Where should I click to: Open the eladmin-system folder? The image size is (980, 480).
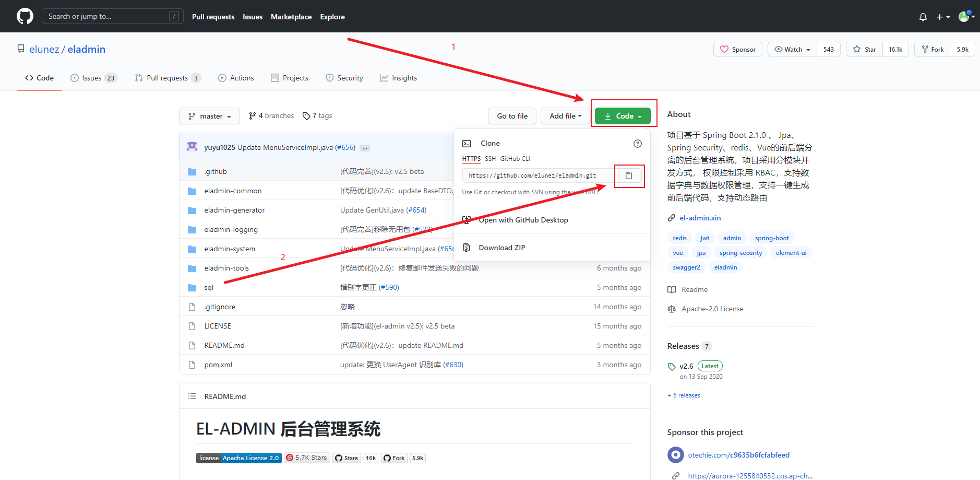coord(230,249)
